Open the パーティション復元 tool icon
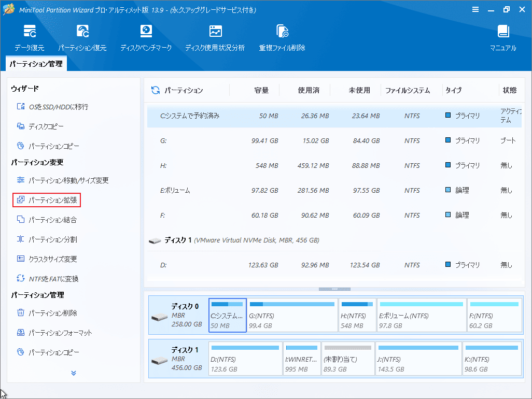The image size is (532, 399). point(82,31)
